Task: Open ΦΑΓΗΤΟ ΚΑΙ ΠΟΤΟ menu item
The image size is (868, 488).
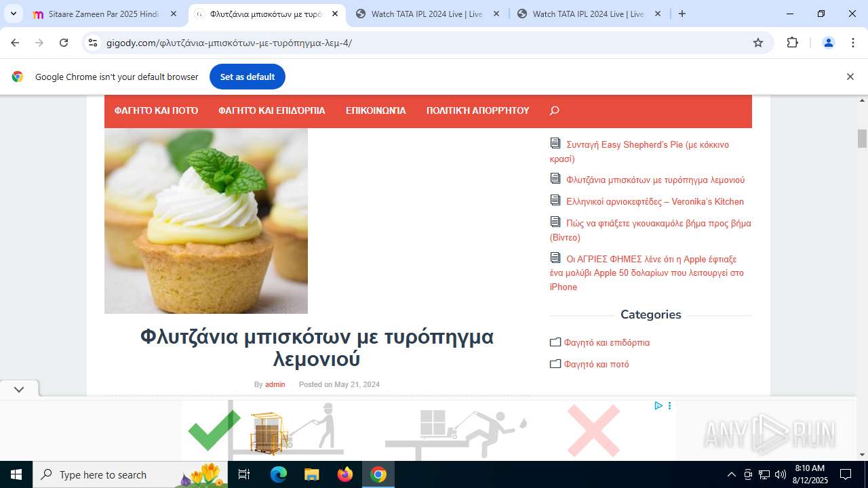Action: click(x=156, y=110)
